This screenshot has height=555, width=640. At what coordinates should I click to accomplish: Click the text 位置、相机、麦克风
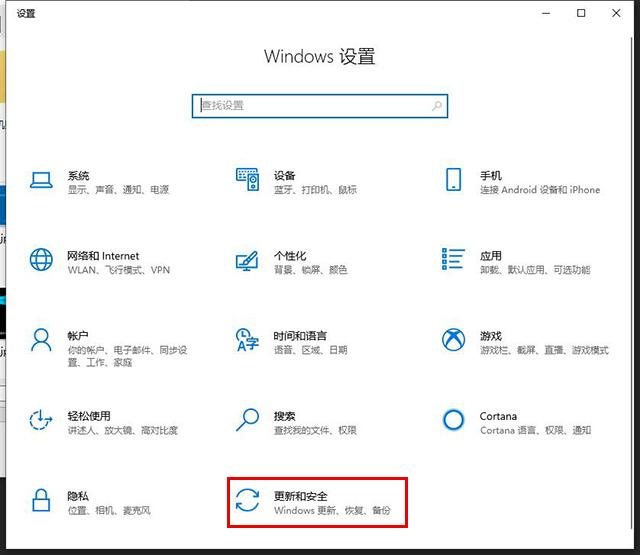[x=109, y=510]
